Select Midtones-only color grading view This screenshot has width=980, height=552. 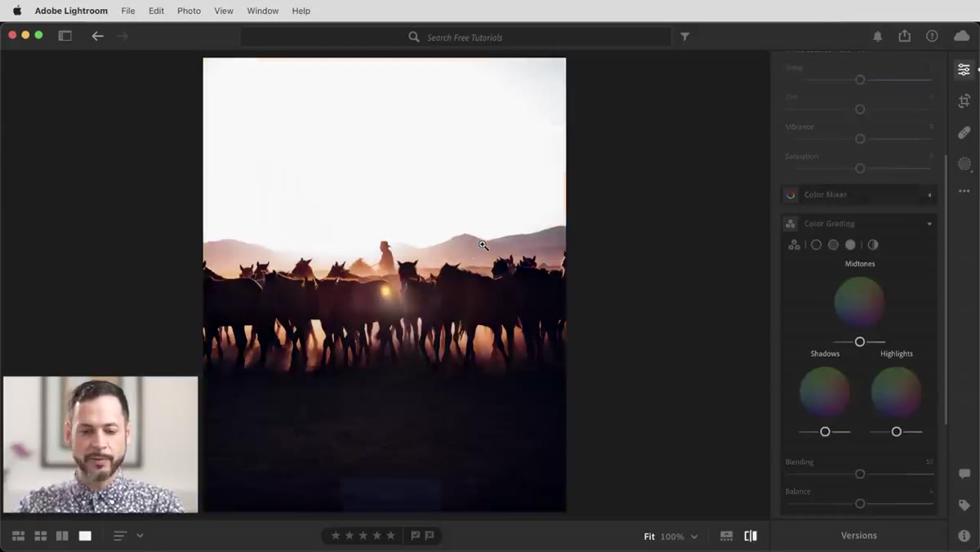[x=833, y=245]
